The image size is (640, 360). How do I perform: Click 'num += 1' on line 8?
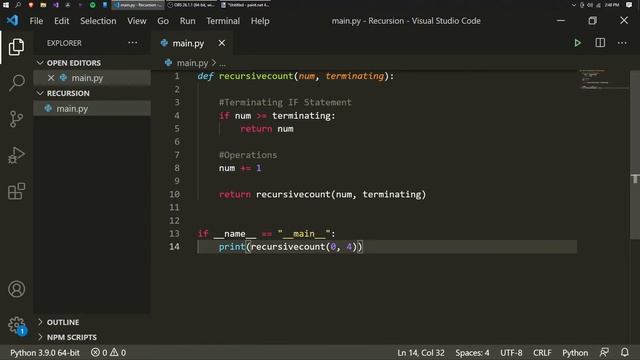(x=240, y=168)
